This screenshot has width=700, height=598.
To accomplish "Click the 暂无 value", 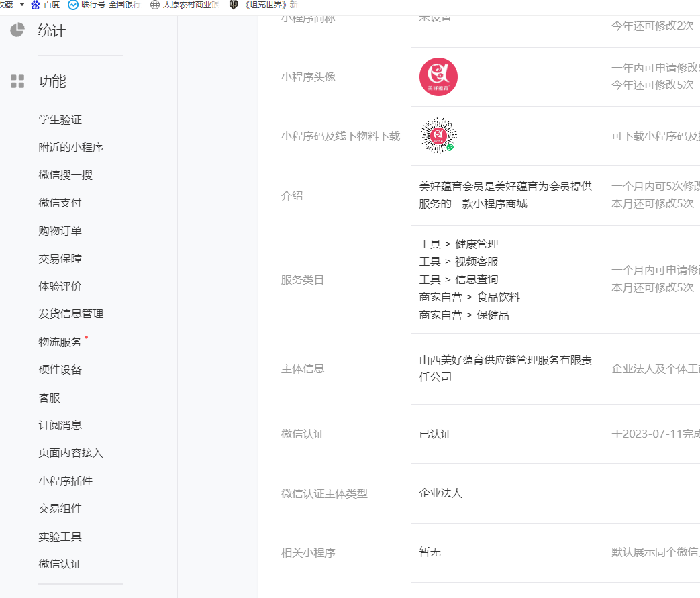I will coord(430,552).
